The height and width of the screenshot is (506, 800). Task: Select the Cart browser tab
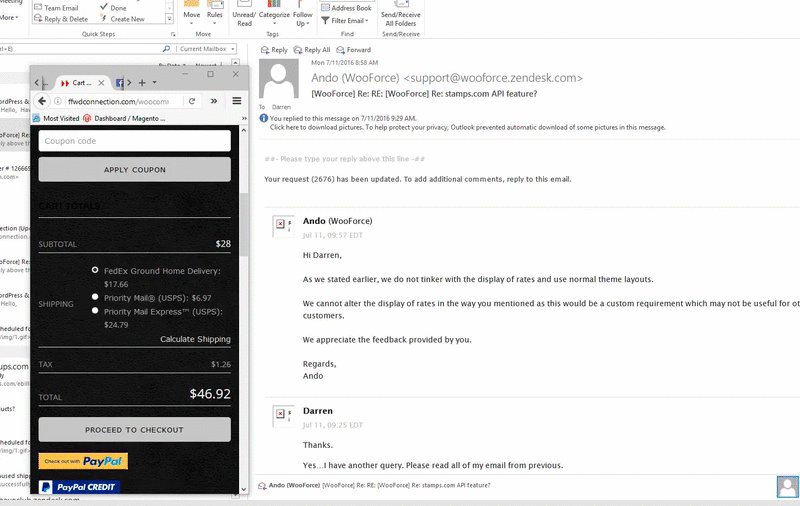coord(82,83)
